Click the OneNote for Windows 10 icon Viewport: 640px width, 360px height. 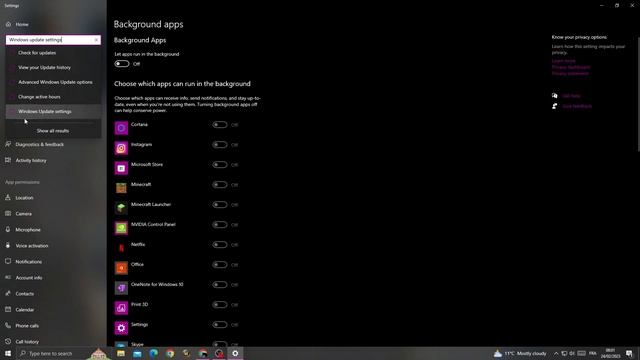tap(121, 288)
